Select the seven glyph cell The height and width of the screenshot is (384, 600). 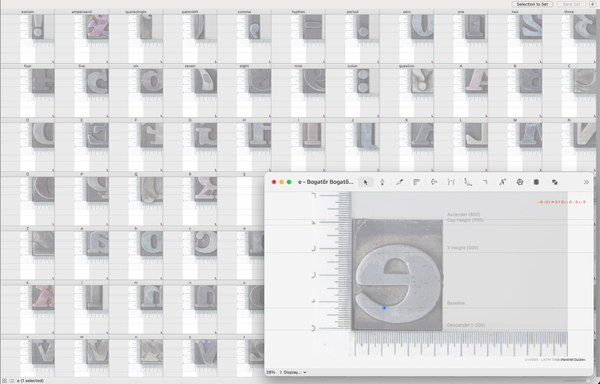pyautogui.click(x=190, y=91)
